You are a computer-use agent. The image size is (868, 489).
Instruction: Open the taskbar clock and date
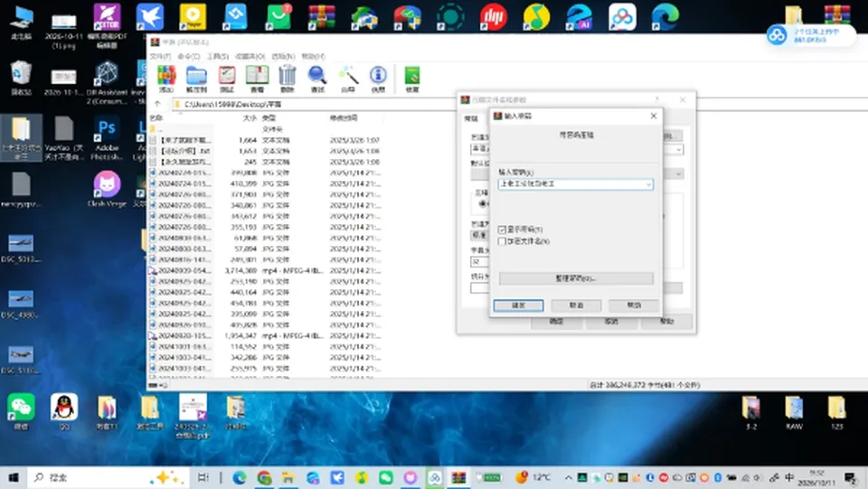(x=817, y=477)
